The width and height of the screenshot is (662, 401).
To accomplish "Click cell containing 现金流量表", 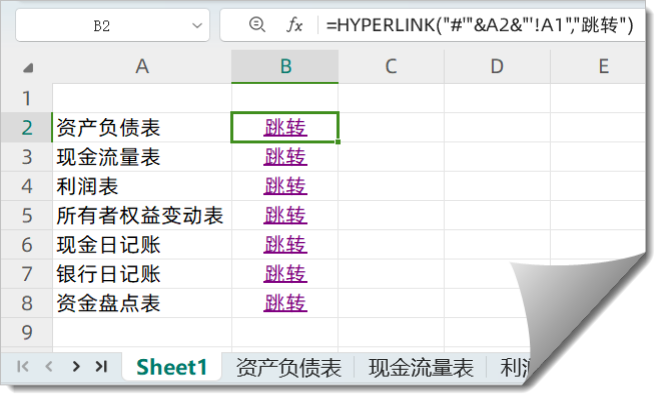I will [142, 157].
